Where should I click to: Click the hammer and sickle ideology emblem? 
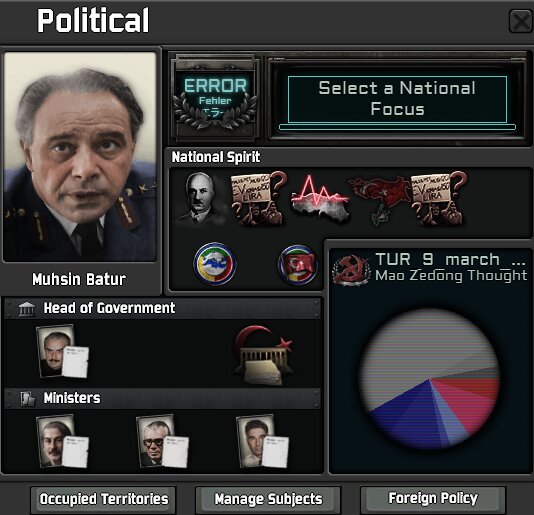click(351, 269)
